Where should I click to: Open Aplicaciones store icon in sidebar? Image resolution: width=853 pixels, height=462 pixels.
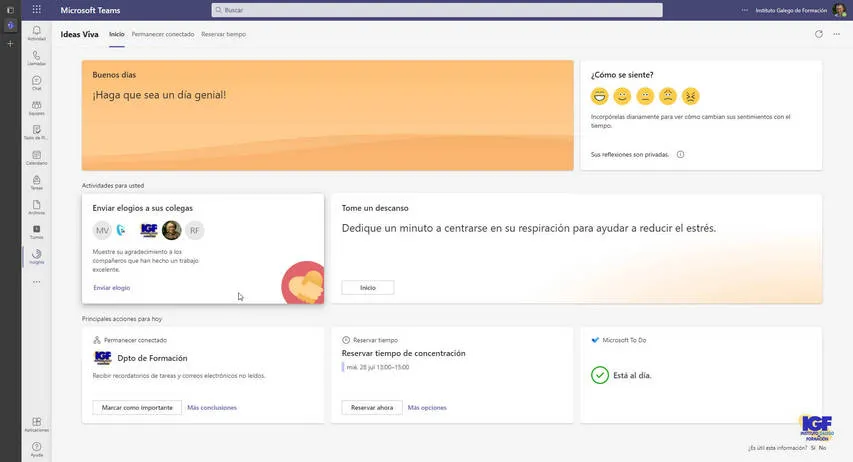tap(36, 424)
